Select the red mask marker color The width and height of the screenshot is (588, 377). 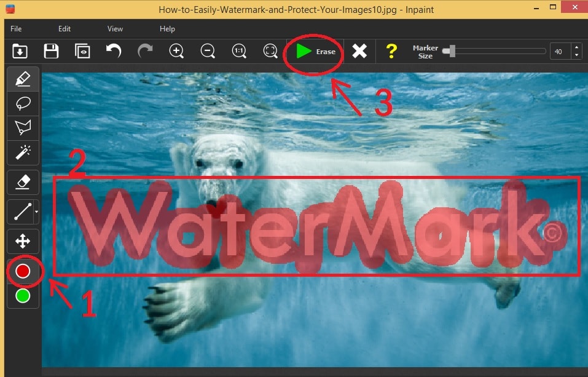[23, 271]
